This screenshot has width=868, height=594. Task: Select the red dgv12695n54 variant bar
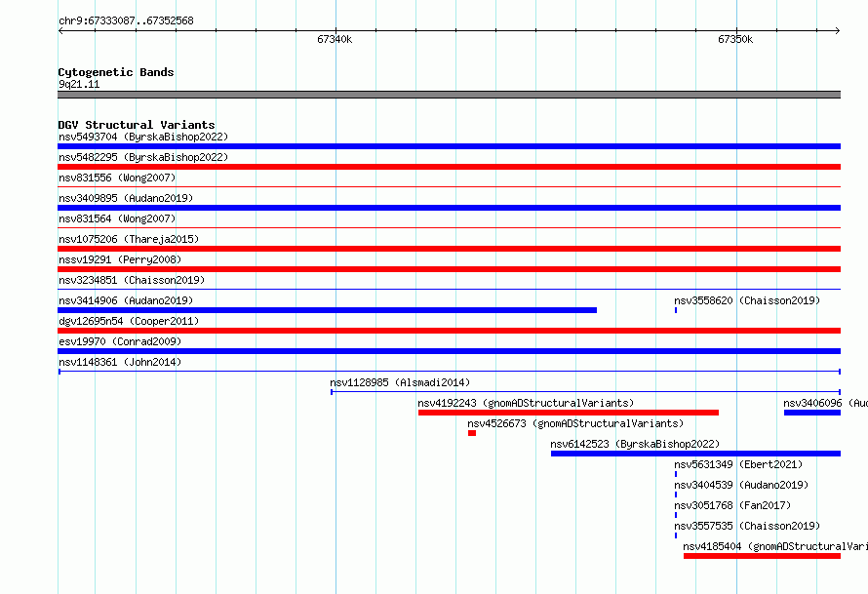click(x=449, y=331)
